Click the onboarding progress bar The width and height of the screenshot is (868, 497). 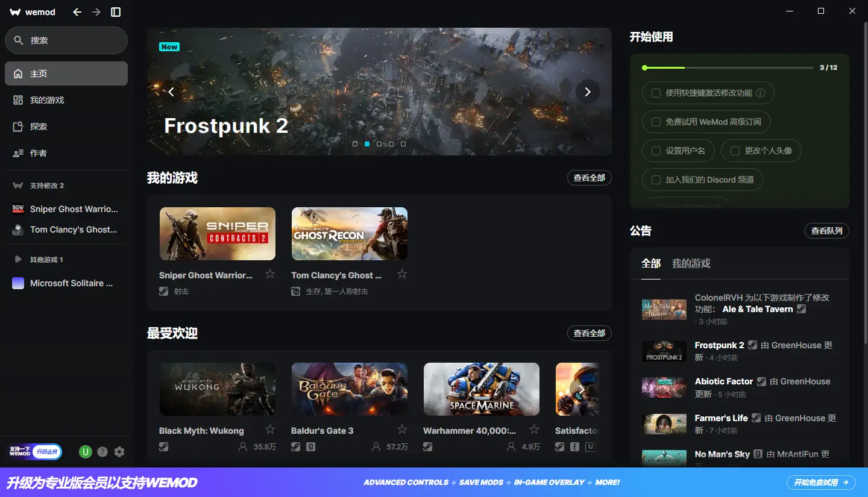[x=728, y=68]
